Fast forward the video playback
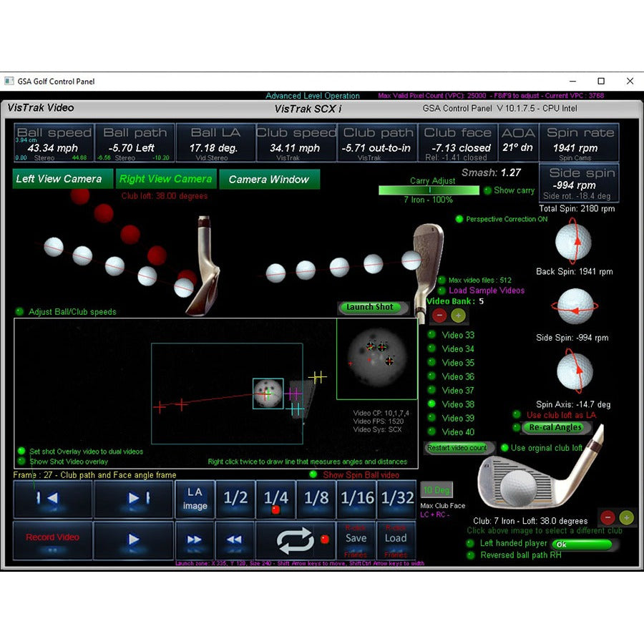The width and height of the screenshot is (644, 644). (194, 540)
